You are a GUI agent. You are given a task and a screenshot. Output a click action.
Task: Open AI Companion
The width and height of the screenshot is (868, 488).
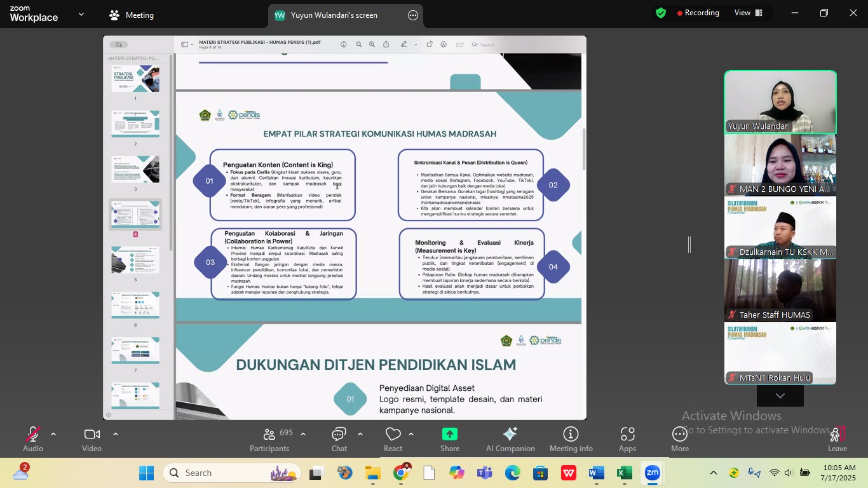[x=510, y=438]
